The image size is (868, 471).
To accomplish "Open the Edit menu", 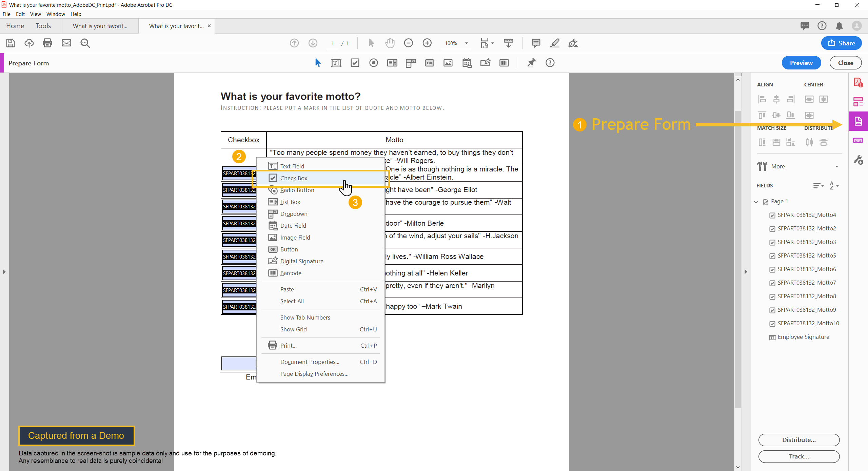I will tap(20, 14).
